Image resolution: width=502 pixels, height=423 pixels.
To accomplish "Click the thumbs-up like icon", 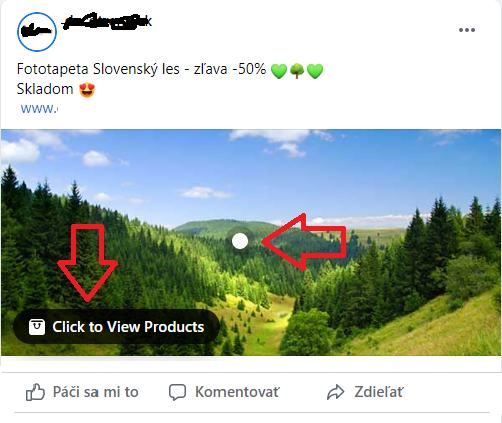I will point(35,392).
